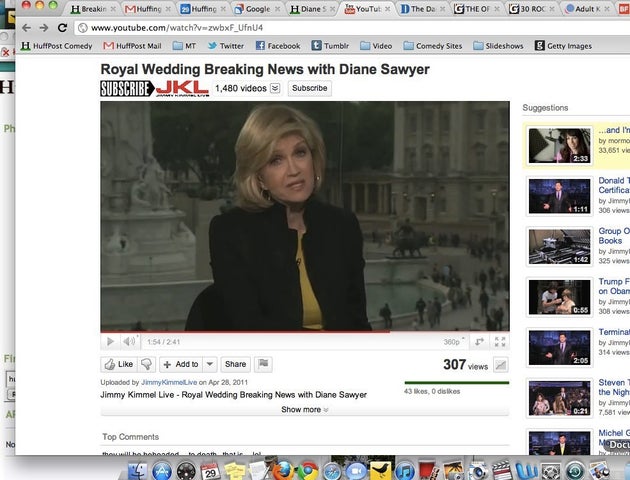Play the video with the play button

(x=110, y=342)
